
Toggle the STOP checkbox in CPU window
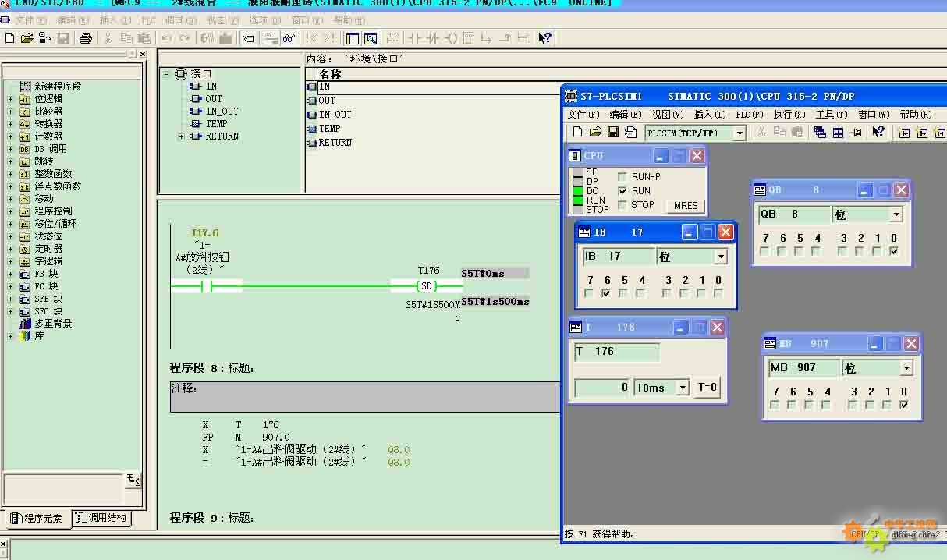pyautogui.click(x=622, y=205)
